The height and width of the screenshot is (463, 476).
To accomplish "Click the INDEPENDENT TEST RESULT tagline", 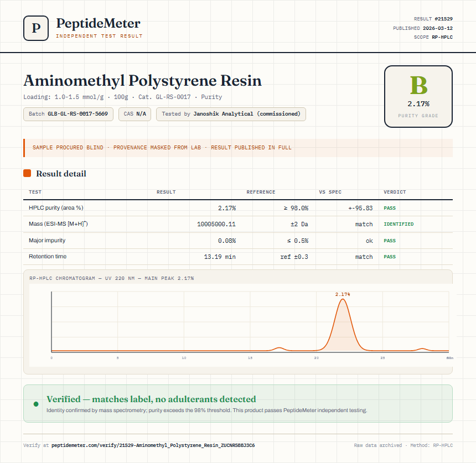I will (99, 36).
